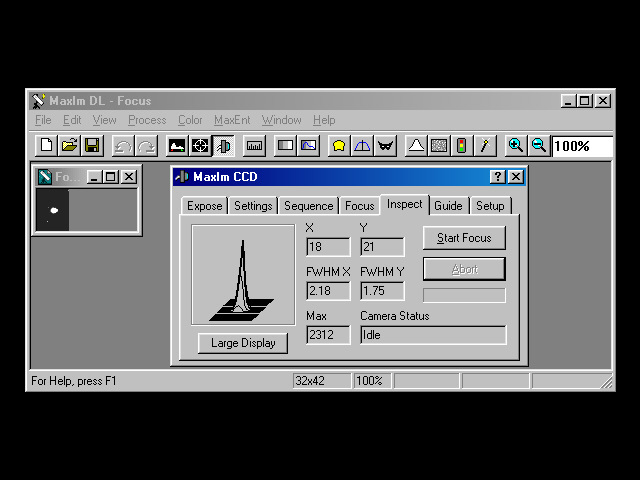Click the ruler calibrate toolbar icon
The image size is (640, 480).
pos(254,146)
